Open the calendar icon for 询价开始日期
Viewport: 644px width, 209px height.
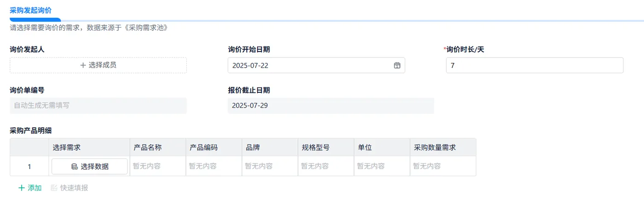point(397,65)
